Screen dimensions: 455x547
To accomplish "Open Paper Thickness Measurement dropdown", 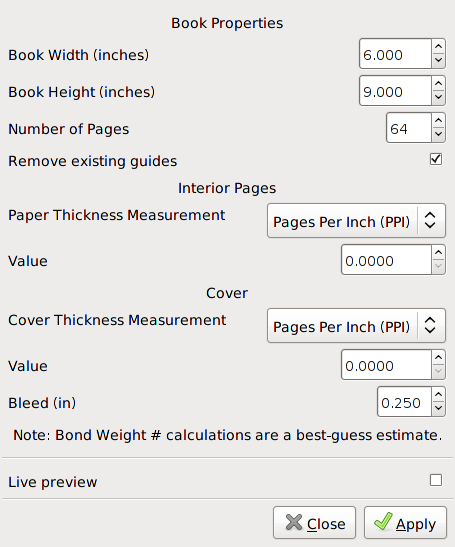I will [356, 221].
